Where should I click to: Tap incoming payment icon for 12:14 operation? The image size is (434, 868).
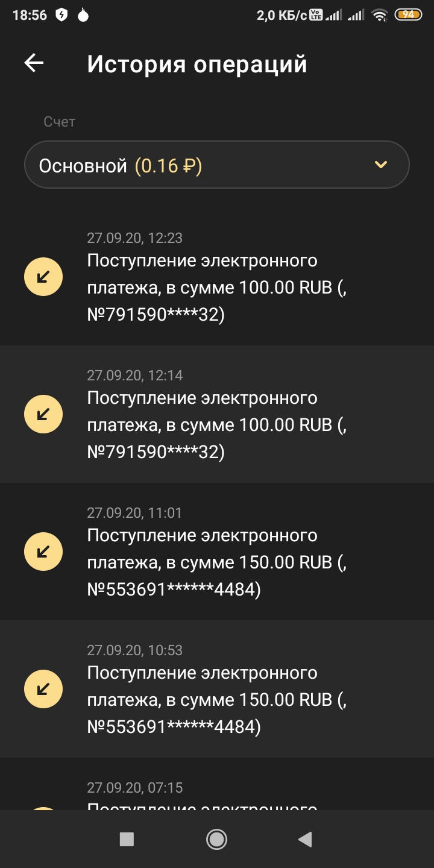(43, 414)
